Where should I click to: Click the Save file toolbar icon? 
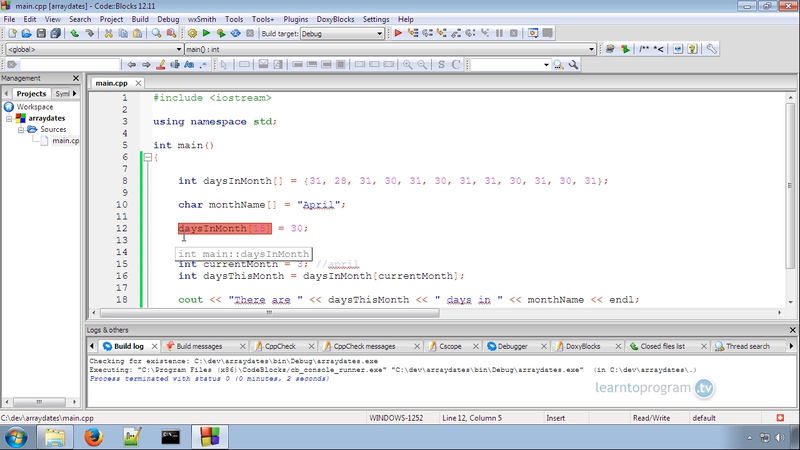tap(41, 33)
